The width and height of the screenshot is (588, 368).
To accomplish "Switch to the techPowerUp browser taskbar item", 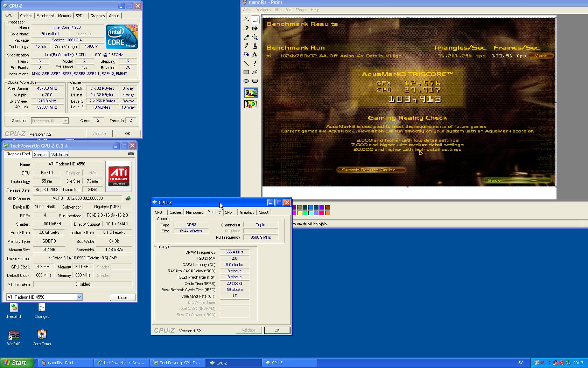I will click(x=121, y=363).
